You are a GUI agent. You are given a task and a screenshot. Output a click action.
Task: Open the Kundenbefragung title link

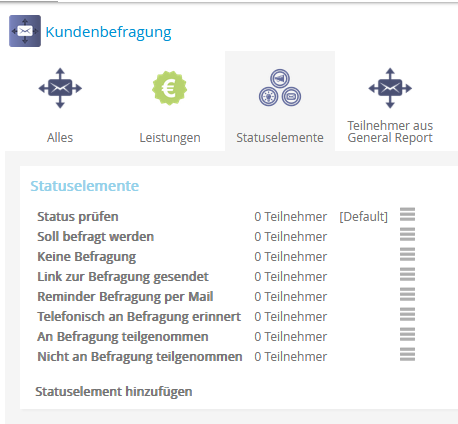point(108,32)
